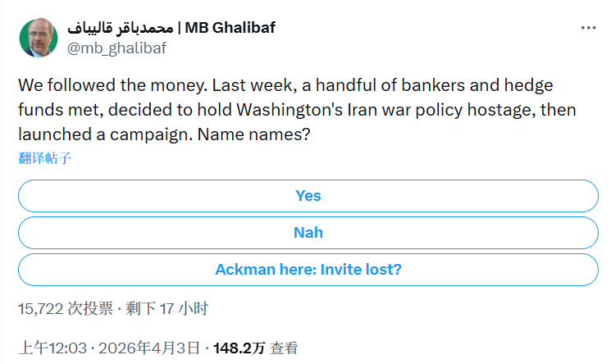Image resolution: width=611 pixels, height=364 pixels.
Task: Click MB Ghalibaf's profile avatar
Action: click(38, 38)
